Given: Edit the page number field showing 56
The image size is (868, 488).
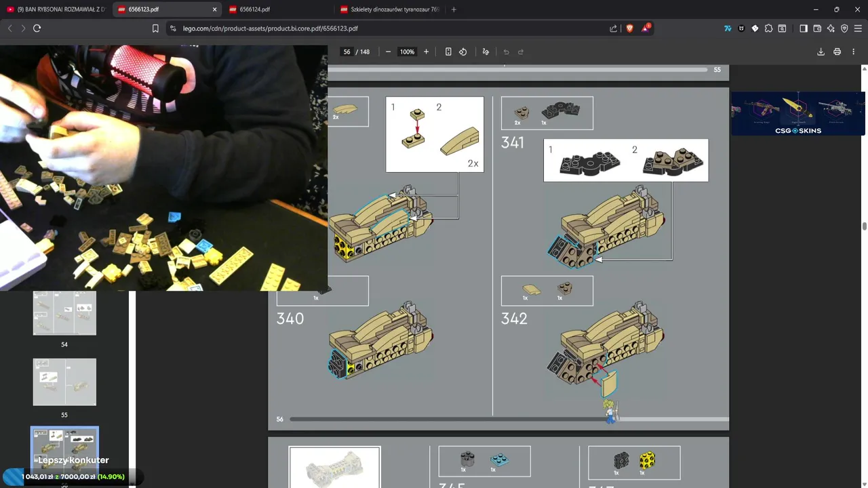Looking at the screenshot, I should point(347,52).
